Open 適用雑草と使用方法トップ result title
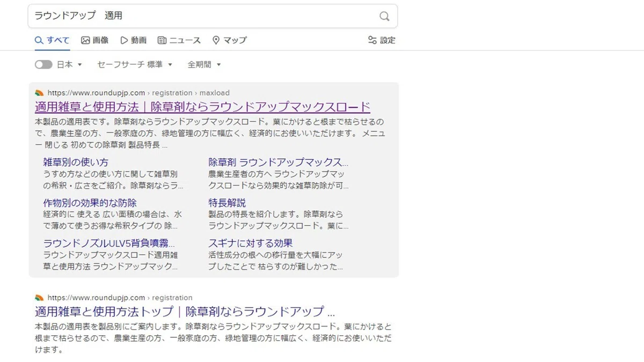This screenshot has height=362, width=644. coord(185,312)
